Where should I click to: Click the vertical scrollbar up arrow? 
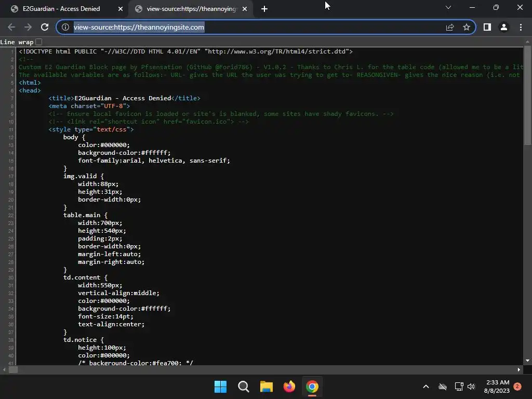527,42
